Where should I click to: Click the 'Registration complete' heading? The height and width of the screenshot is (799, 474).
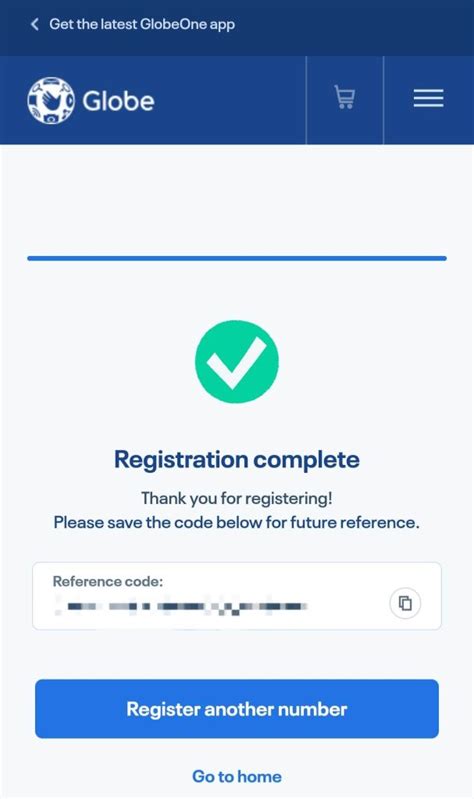click(236, 460)
